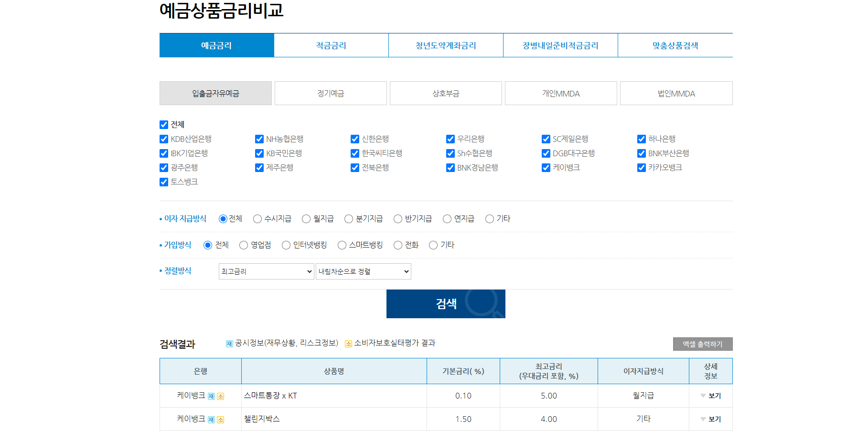868x431 pixels.
Task: Click the 검색 search button
Action: [446, 304]
